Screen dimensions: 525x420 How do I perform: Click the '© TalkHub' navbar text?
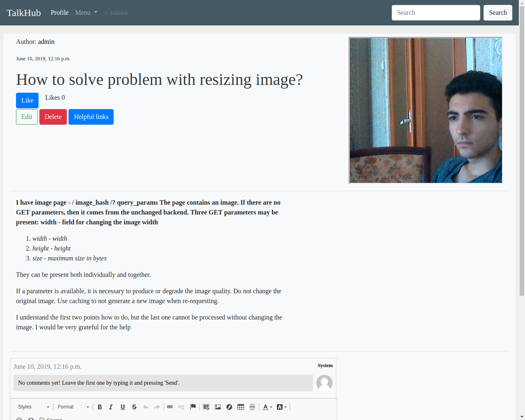tap(116, 13)
